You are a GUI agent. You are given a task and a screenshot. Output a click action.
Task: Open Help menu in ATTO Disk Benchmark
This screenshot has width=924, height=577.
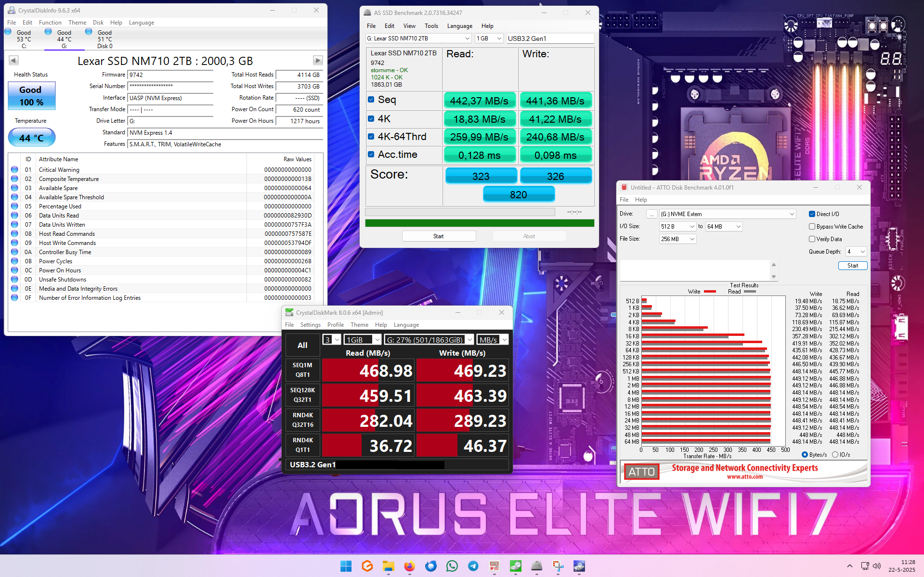tap(641, 200)
